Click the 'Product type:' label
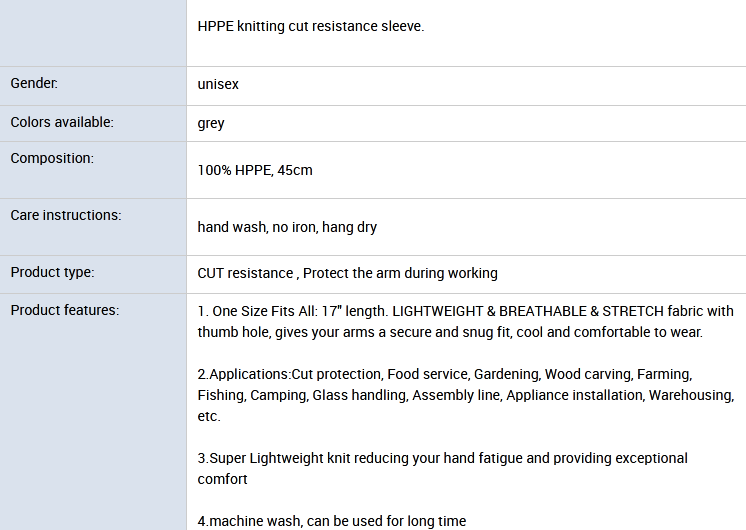 click(52, 272)
